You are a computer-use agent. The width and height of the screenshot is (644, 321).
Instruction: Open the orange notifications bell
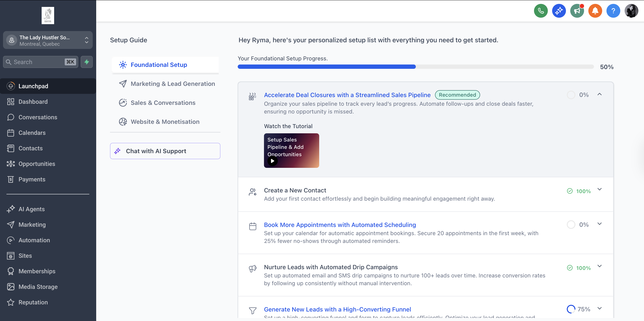[x=595, y=11]
